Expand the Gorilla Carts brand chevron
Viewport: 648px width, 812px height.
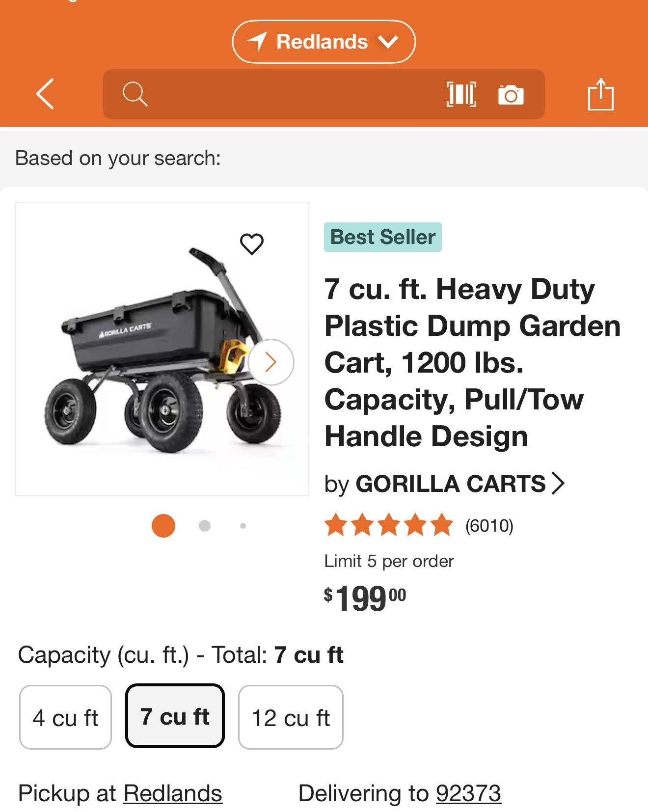(558, 483)
